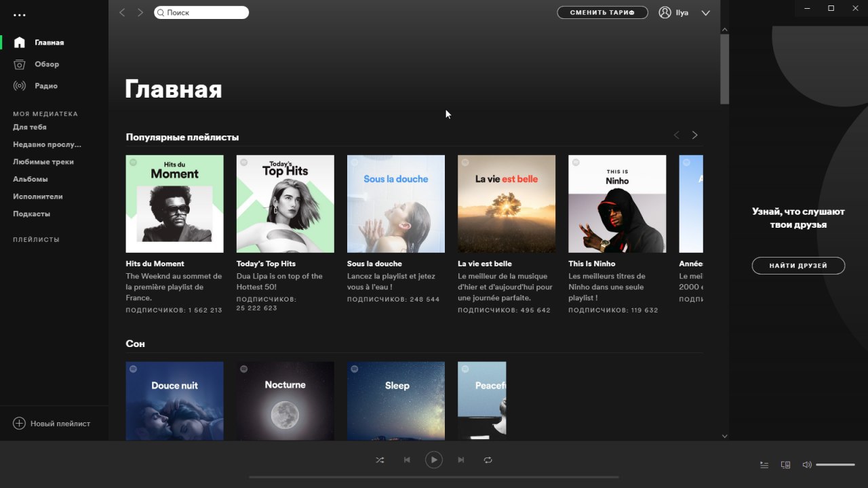868x488 pixels.
Task: Open Любимые треки in the library
Action: pos(43,162)
